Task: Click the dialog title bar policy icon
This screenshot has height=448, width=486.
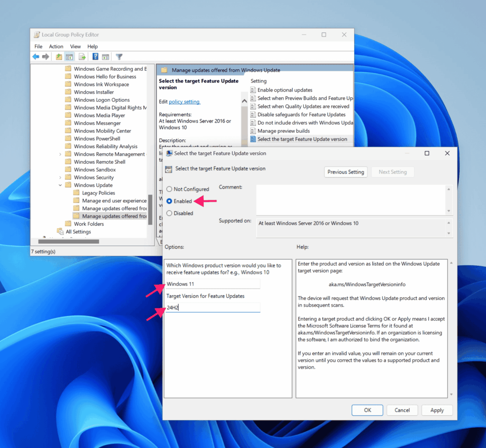Action: pos(169,153)
